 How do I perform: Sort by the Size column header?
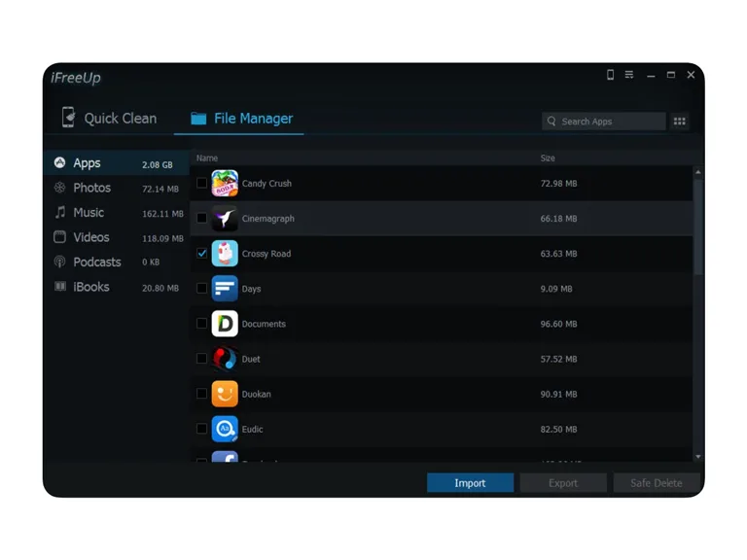click(x=548, y=158)
